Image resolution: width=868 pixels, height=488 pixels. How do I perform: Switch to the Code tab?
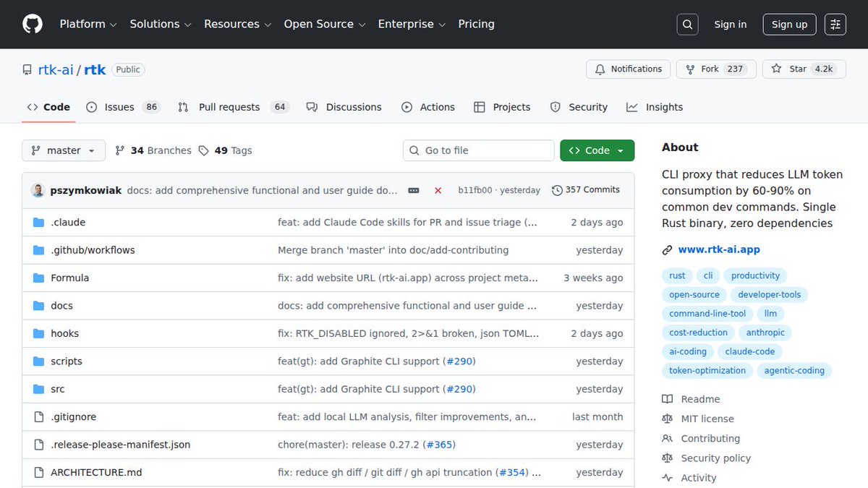[48, 107]
